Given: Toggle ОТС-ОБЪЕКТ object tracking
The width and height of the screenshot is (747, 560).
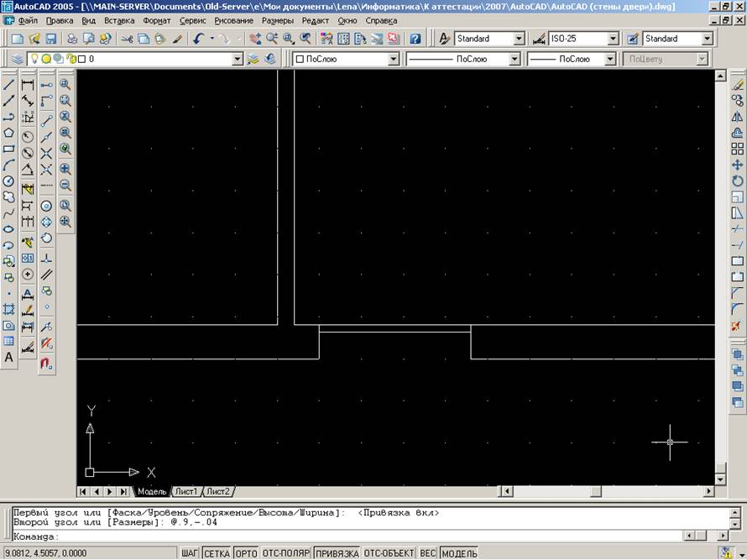Looking at the screenshot, I should coord(389,552).
